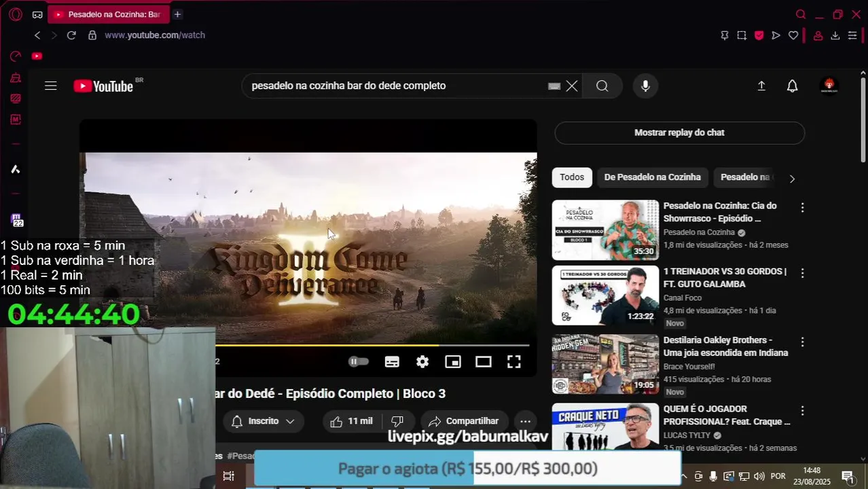
Task: Open the Canal Foco channel link
Action: tap(683, 297)
